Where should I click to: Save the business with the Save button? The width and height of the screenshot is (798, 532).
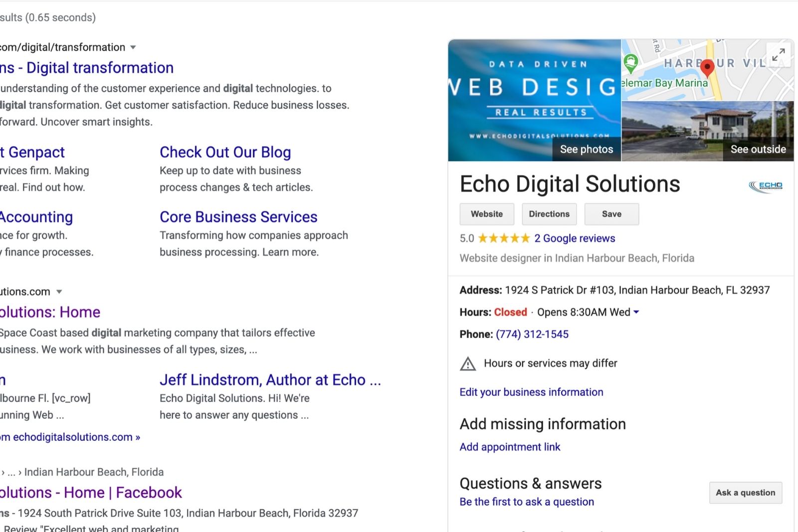[611, 214]
